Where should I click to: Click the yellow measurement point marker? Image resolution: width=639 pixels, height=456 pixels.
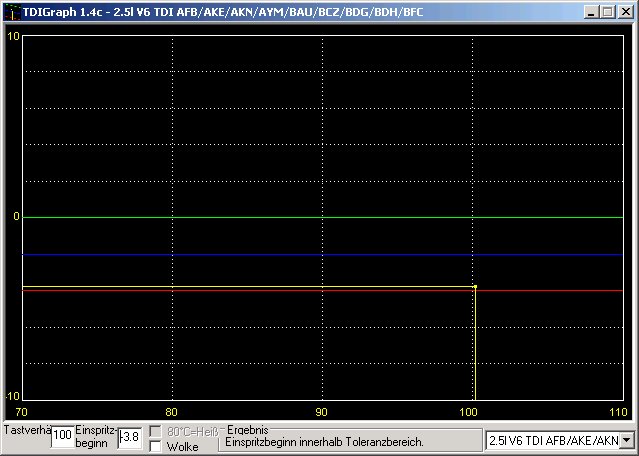[x=475, y=286]
